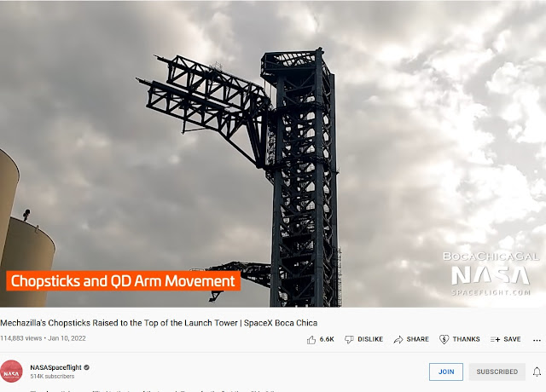Click the Mechazilla's Chopsticks video title
The width and height of the screenshot is (546, 392).
pyautogui.click(x=159, y=323)
